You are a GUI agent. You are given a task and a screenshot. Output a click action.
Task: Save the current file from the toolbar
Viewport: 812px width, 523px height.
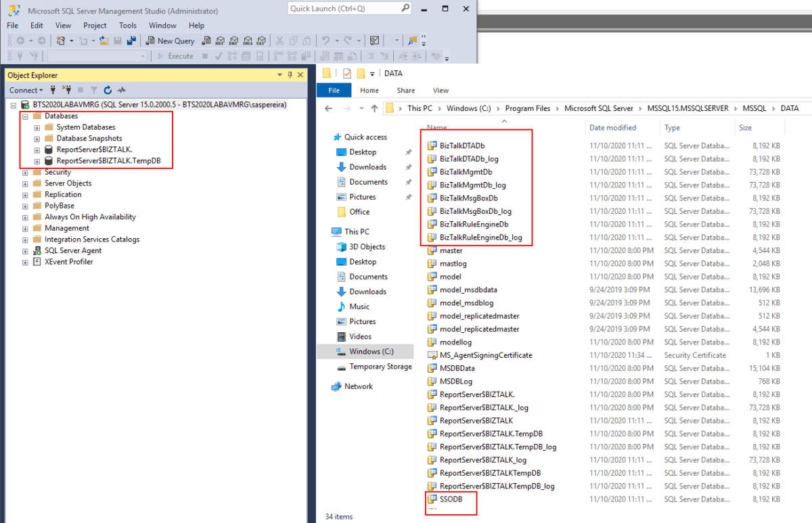pos(116,40)
